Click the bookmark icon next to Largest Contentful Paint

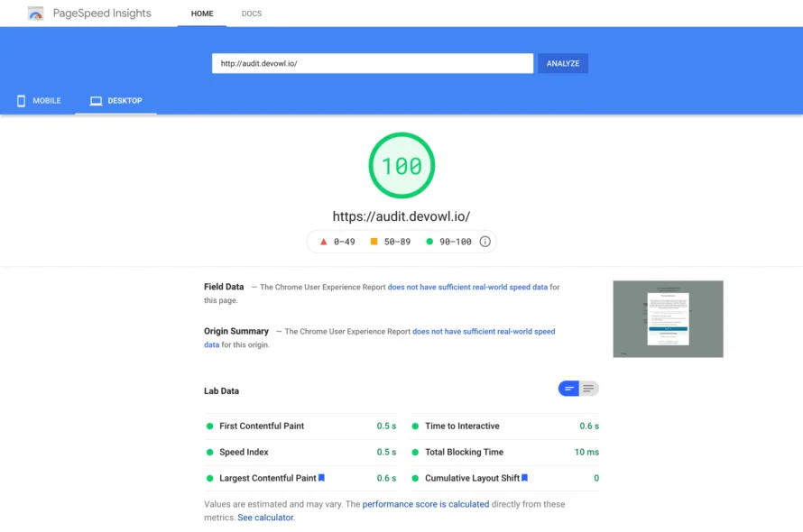click(322, 478)
